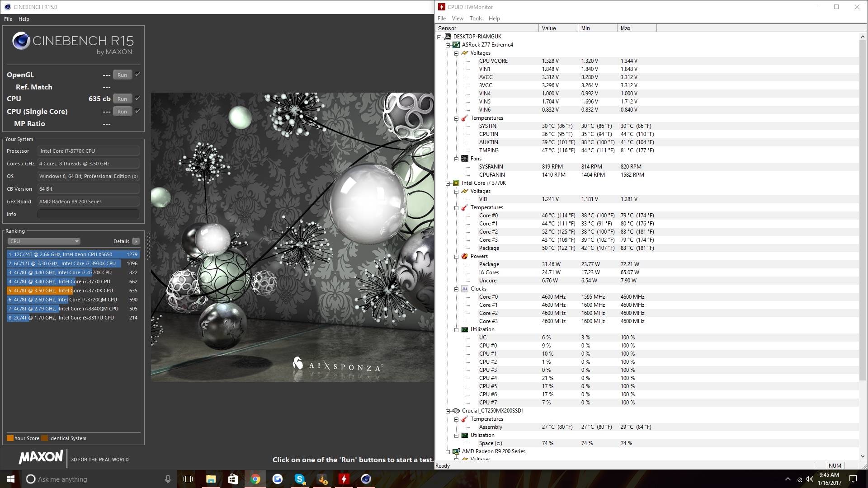Click the Crucial SSD drive icon
The image size is (868, 488).
point(456,411)
